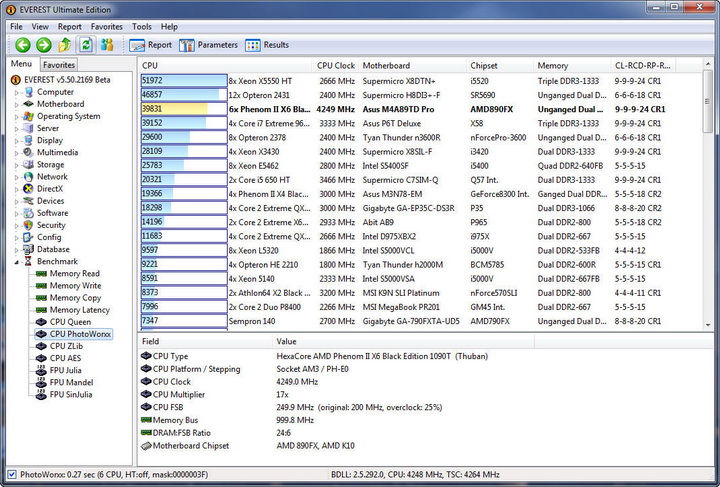720x487 pixels.
Task: Click the FPU SinJulia benchmark icon
Action: 41,394
